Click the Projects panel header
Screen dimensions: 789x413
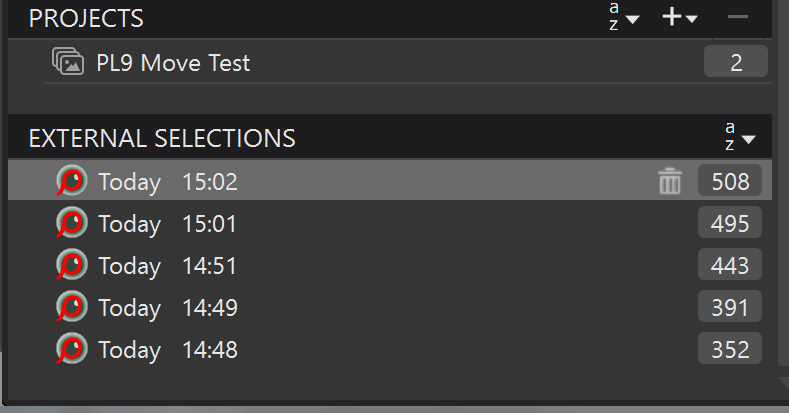(86, 18)
